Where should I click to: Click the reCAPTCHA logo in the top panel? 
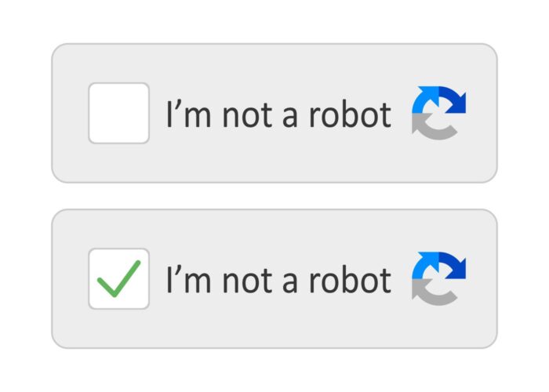click(x=438, y=113)
